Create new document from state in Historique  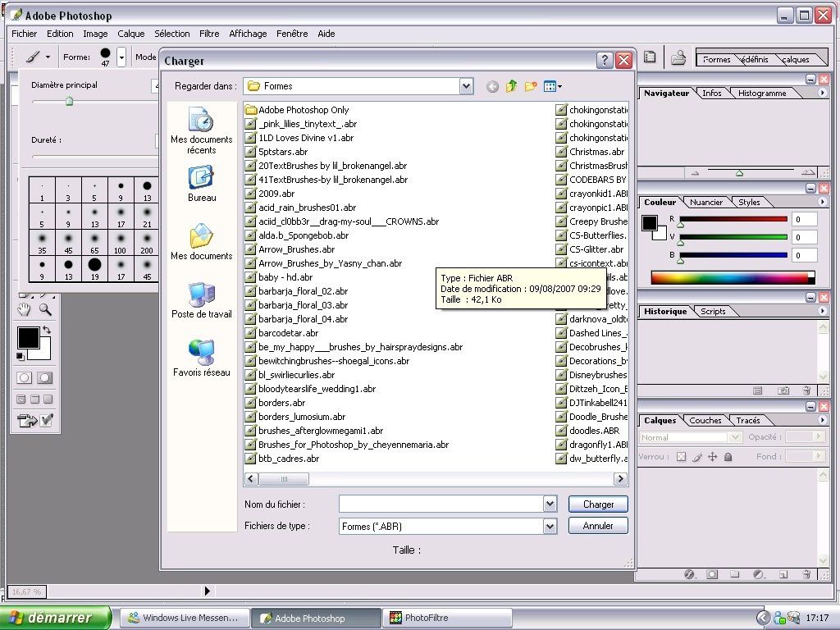(x=757, y=390)
